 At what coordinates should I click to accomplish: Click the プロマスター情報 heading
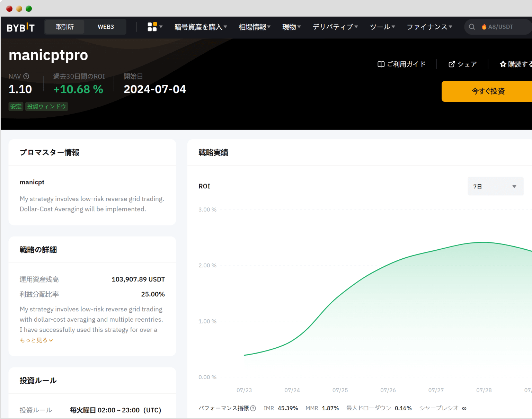50,152
